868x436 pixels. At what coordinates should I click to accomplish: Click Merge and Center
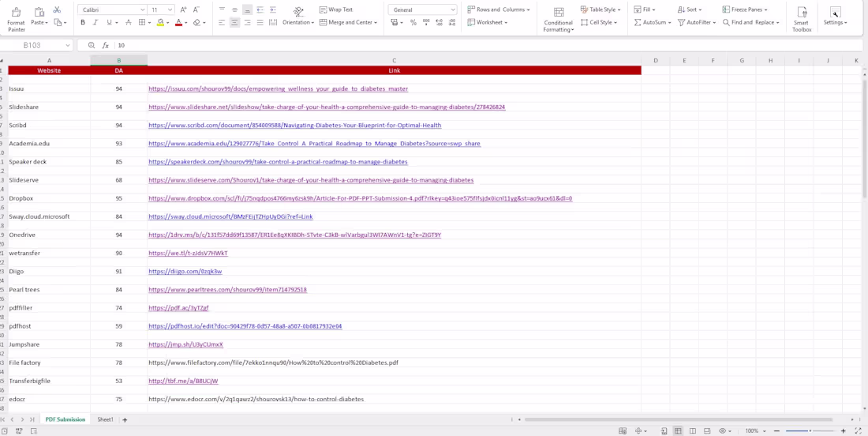(348, 22)
